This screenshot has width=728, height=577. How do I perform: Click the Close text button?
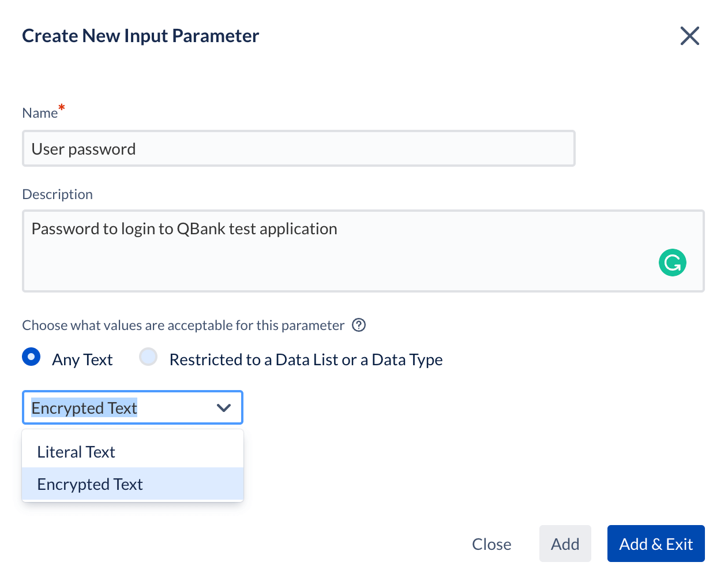491,544
